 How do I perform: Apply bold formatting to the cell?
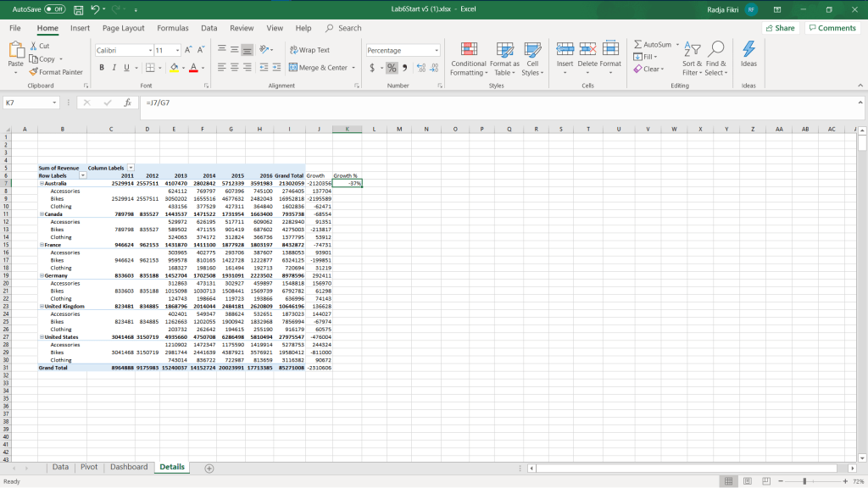tap(102, 68)
